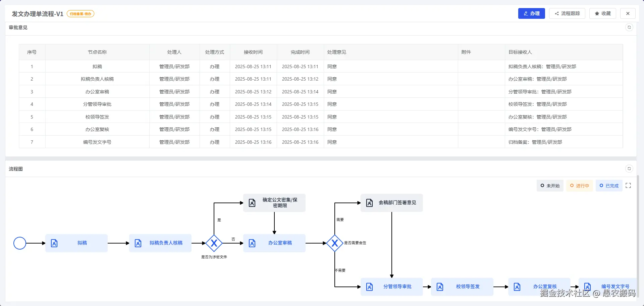This screenshot has width=644, height=306.
Task: Click the 未开始 legend filter
Action: 550,185
